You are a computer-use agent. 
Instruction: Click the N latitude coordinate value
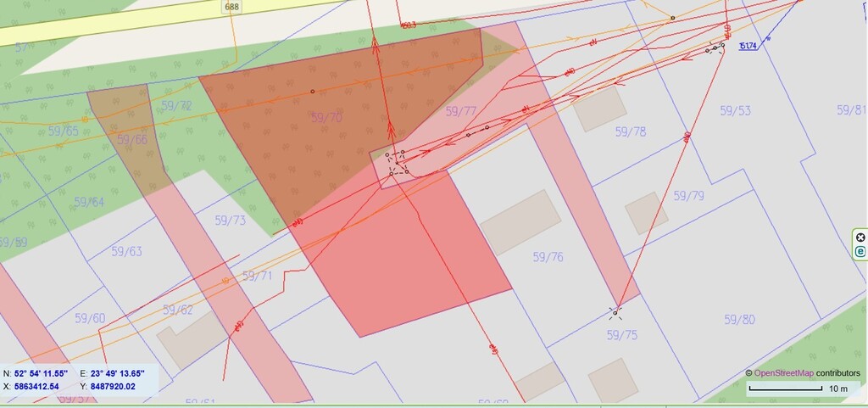(x=45, y=373)
